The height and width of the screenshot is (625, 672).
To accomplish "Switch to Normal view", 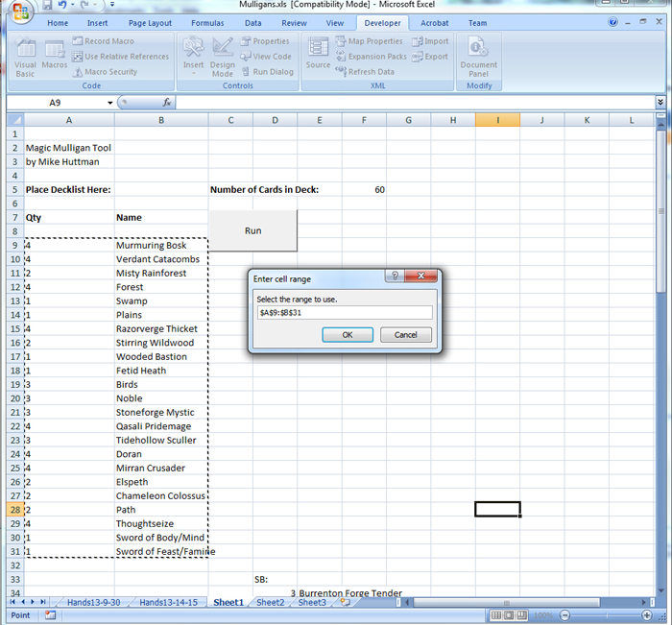I will point(496,615).
